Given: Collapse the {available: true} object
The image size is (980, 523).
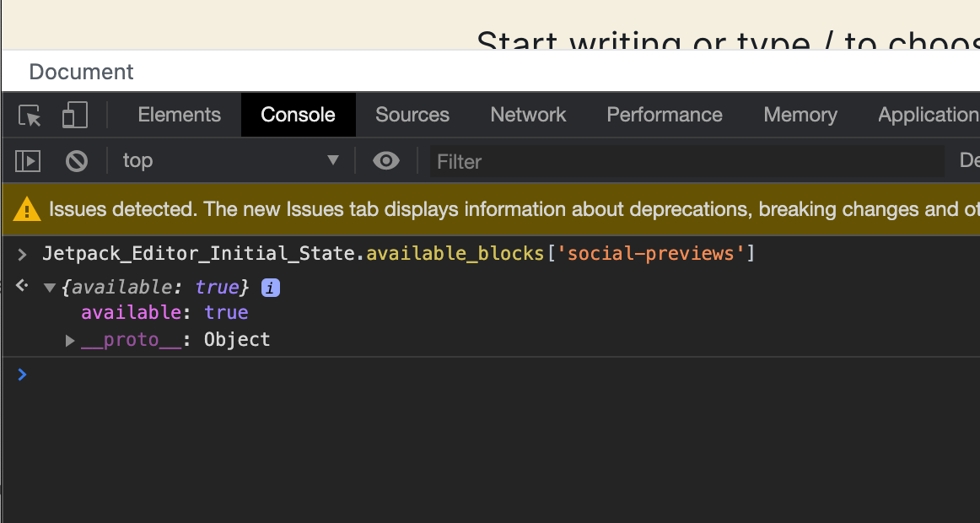Looking at the screenshot, I should point(49,288).
